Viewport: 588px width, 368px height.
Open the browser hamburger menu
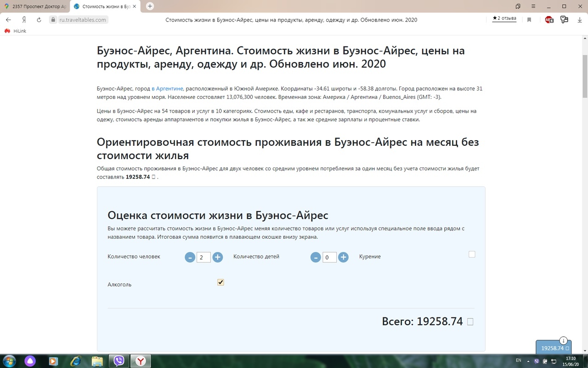point(533,6)
